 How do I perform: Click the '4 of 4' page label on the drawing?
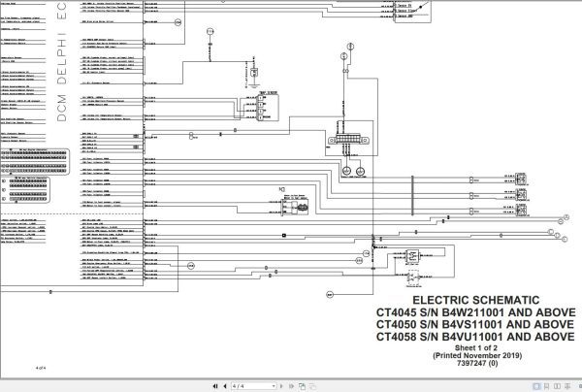(41, 368)
